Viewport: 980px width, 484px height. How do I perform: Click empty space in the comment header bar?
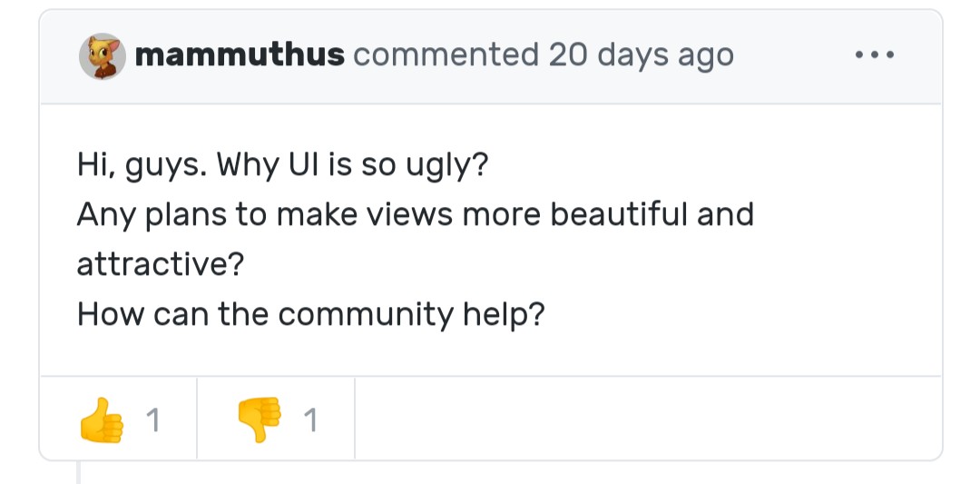(789, 56)
